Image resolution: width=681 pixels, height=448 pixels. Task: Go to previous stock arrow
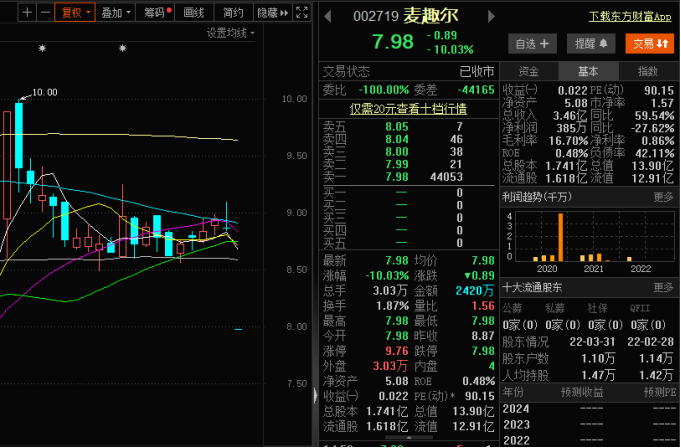tap(328, 16)
